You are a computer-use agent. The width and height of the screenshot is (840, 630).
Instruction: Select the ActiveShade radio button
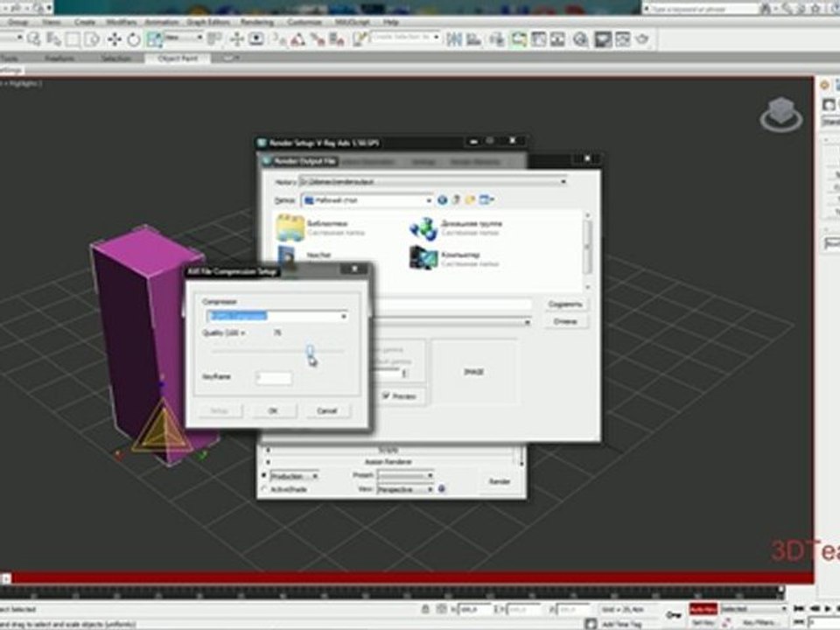coord(264,489)
